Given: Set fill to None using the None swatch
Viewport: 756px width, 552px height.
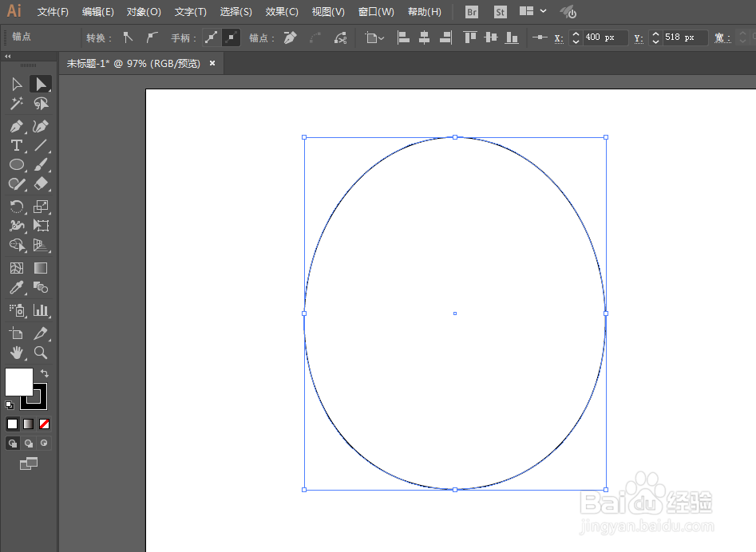Looking at the screenshot, I should click(x=43, y=424).
